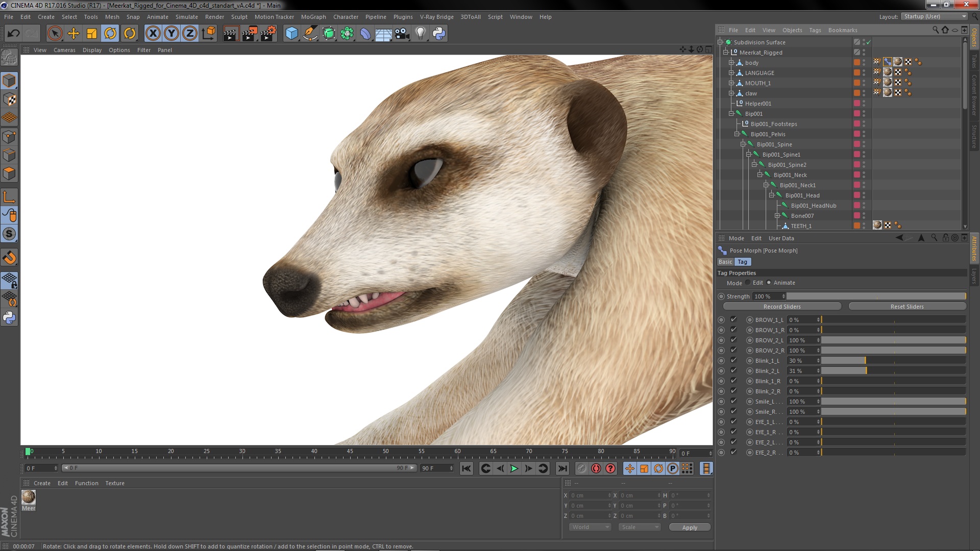Open the Spline pen tool
Viewport: 980px width, 551px height.
pos(310,34)
